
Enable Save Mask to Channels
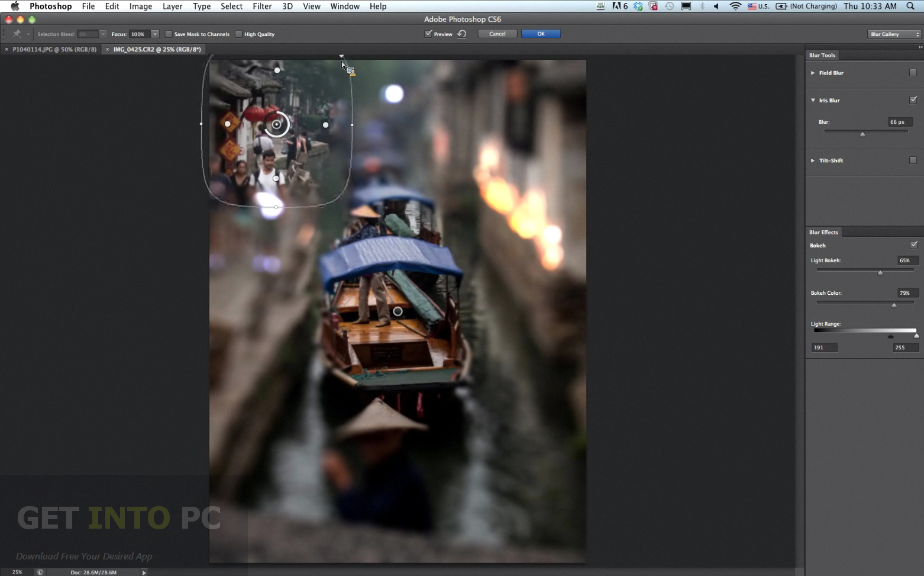[169, 34]
